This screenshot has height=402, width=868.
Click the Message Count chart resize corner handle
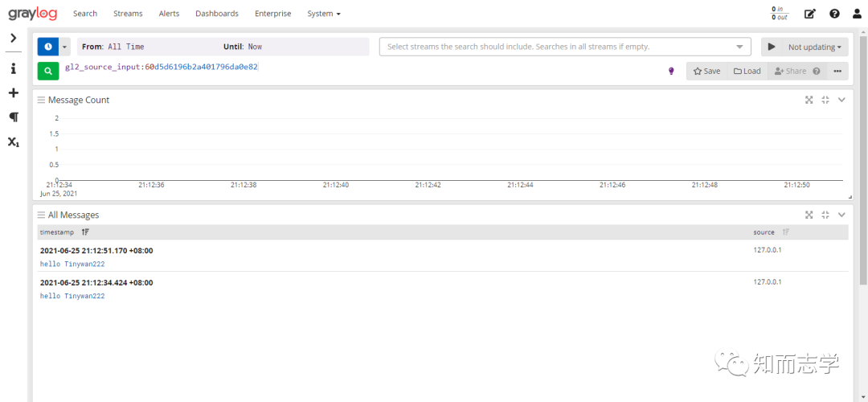coord(850,197)
